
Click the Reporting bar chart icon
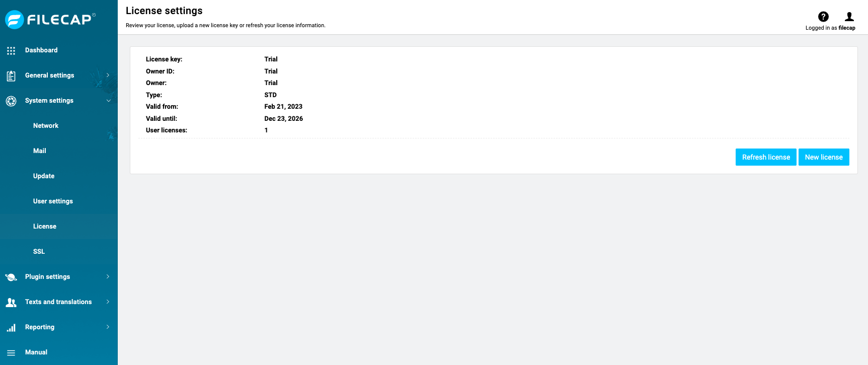pos(11,328)
